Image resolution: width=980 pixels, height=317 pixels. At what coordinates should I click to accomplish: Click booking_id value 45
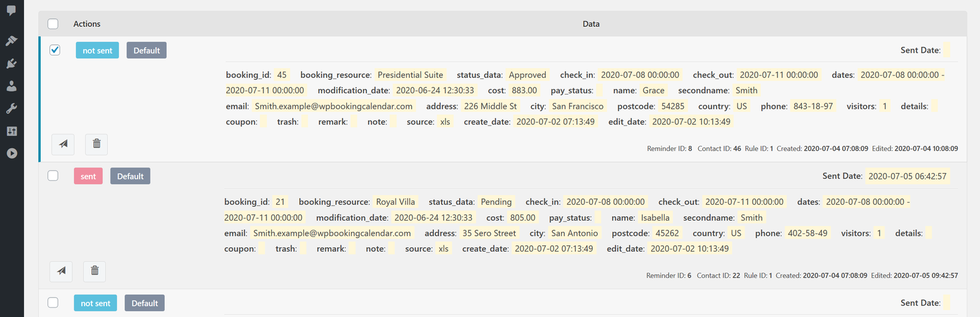(x=282, y=75)
